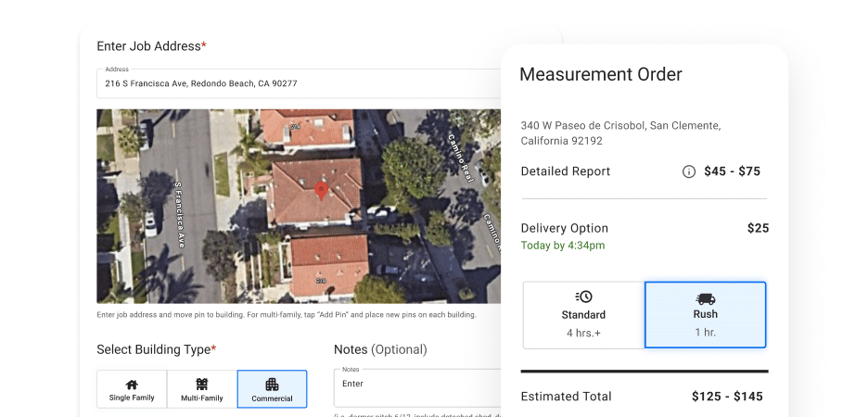The width and height of the screenshot is (868, 417).
Task: Click the satellite map image
Action: tap(299, 207)
